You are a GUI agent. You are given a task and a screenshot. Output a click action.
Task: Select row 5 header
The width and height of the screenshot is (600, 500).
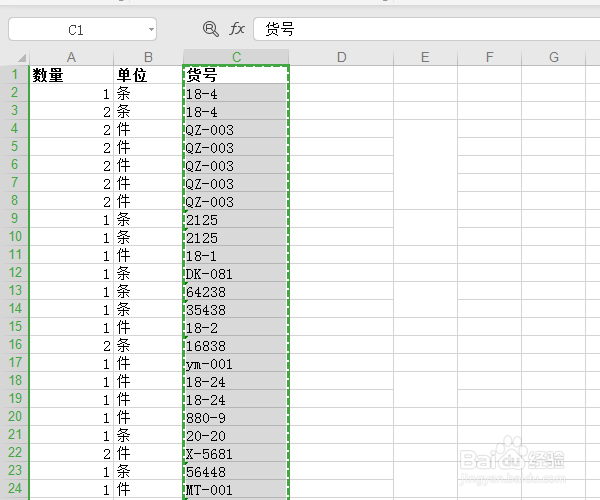(x=15, y=147)
